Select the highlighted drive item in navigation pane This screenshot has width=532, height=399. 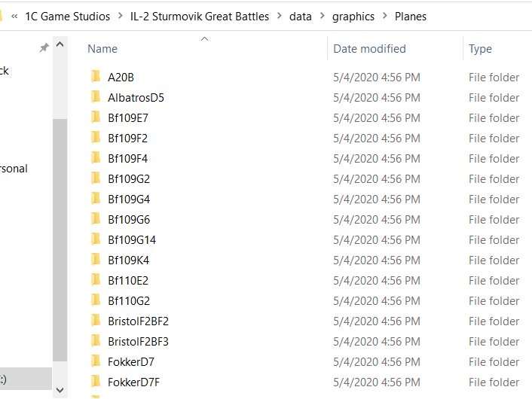tap(26, 379)
